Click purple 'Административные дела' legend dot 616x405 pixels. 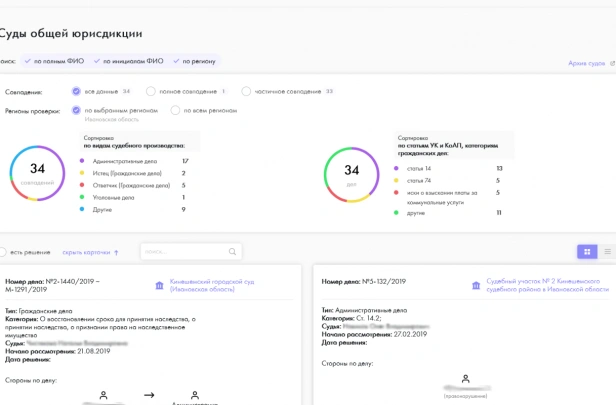[x=82, y=161]
